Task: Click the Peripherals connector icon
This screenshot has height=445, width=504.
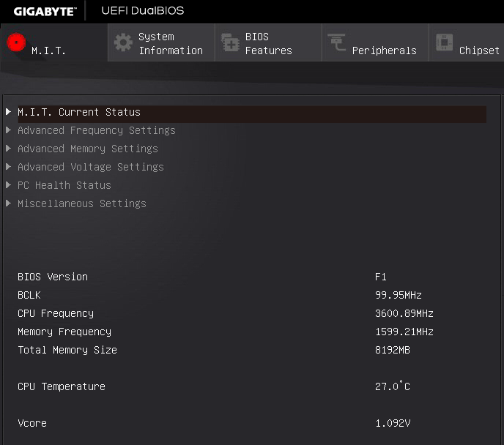Action: click(x=336, y=42)
